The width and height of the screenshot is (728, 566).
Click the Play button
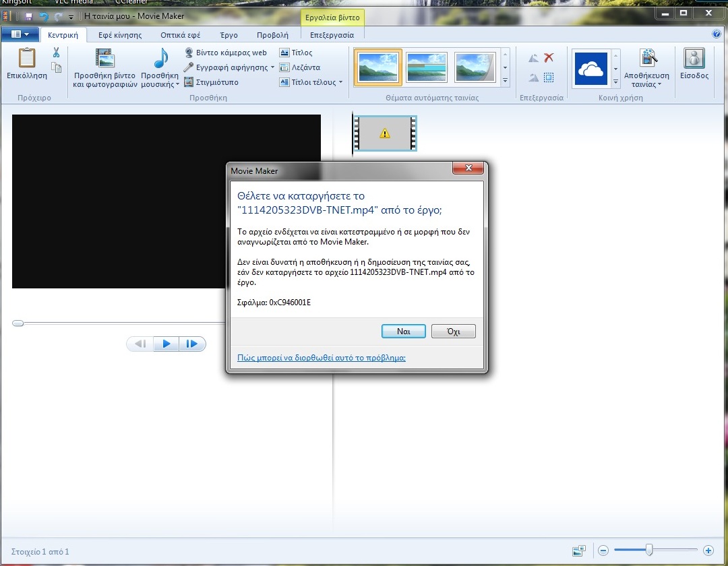[166, 344]
